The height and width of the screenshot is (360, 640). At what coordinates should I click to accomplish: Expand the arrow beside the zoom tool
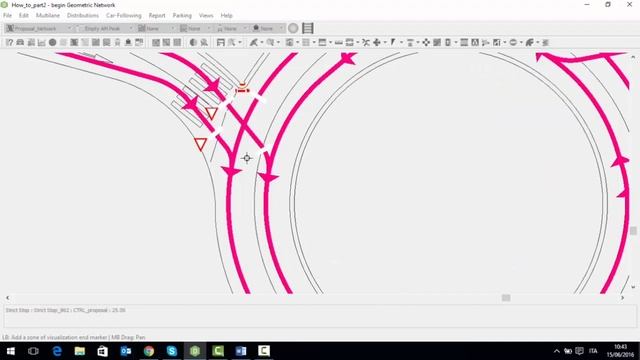pyautogui.click(x=278, y=42)
